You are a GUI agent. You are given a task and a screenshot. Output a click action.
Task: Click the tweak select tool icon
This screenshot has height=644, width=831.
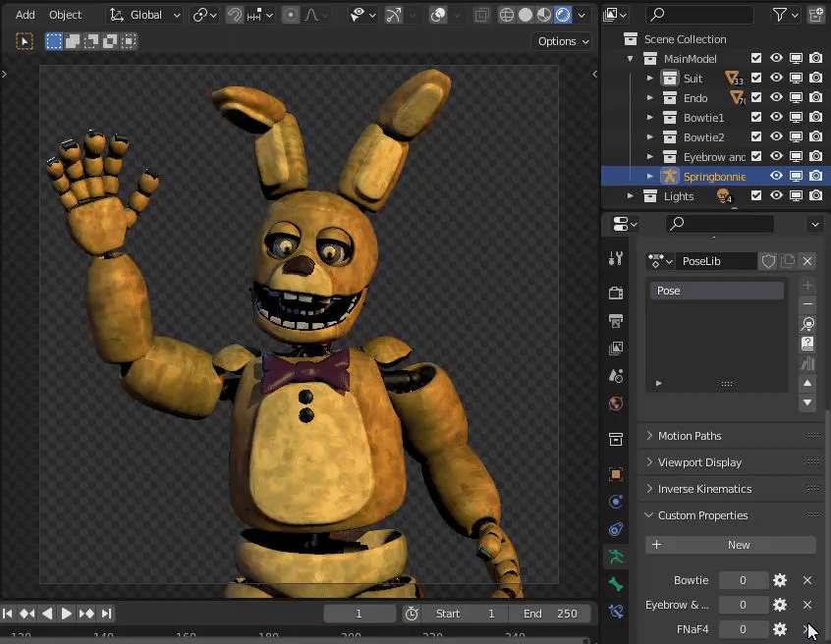pos(25,41)
